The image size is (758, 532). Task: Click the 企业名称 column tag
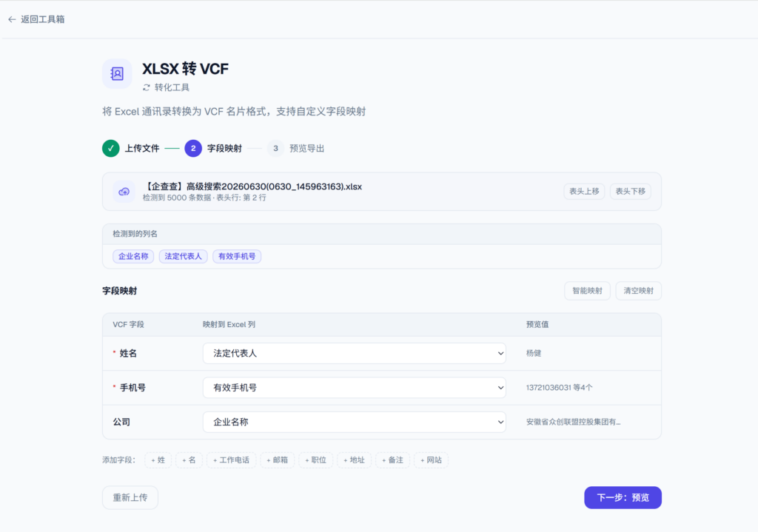(x=133, y=256)
